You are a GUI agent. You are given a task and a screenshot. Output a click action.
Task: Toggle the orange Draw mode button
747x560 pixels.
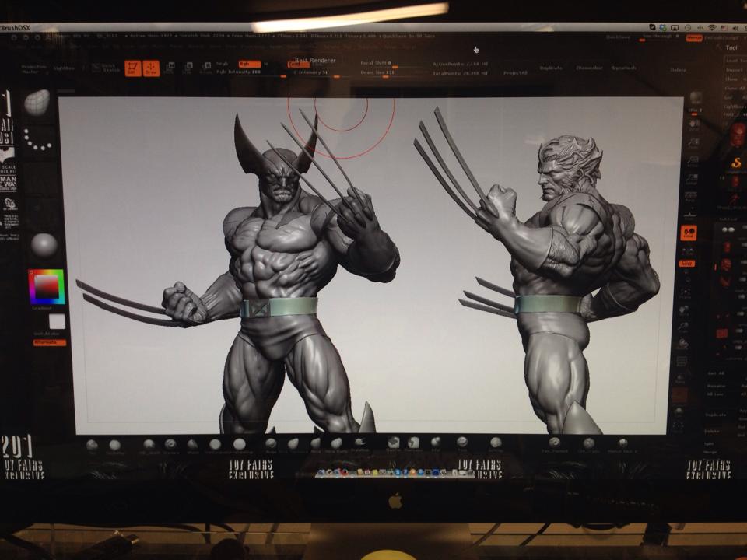pyautogui.click(x=151, y=68)
